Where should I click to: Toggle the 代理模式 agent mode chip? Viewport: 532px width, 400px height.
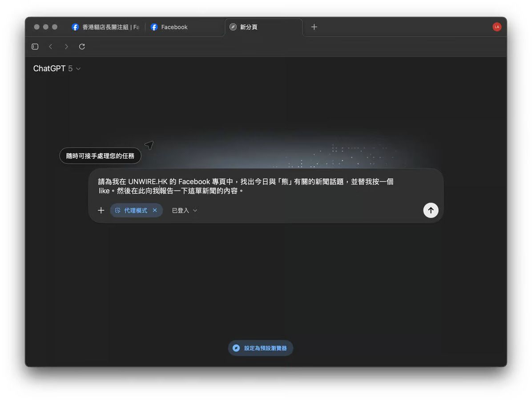pos(136,210)
